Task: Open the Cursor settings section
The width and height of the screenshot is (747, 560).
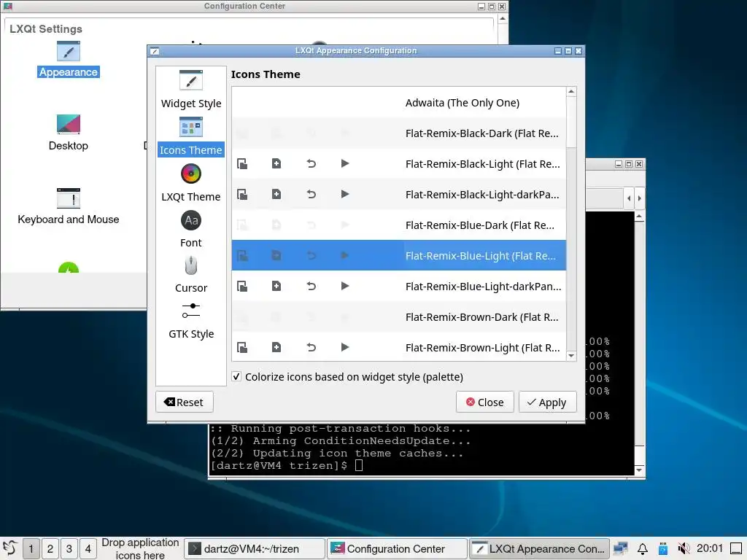Action: coord(191,275)
